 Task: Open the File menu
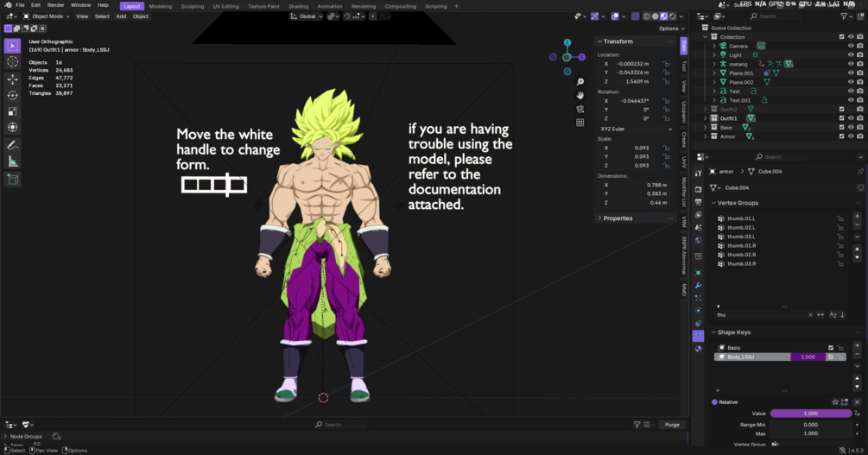[20, 5]
